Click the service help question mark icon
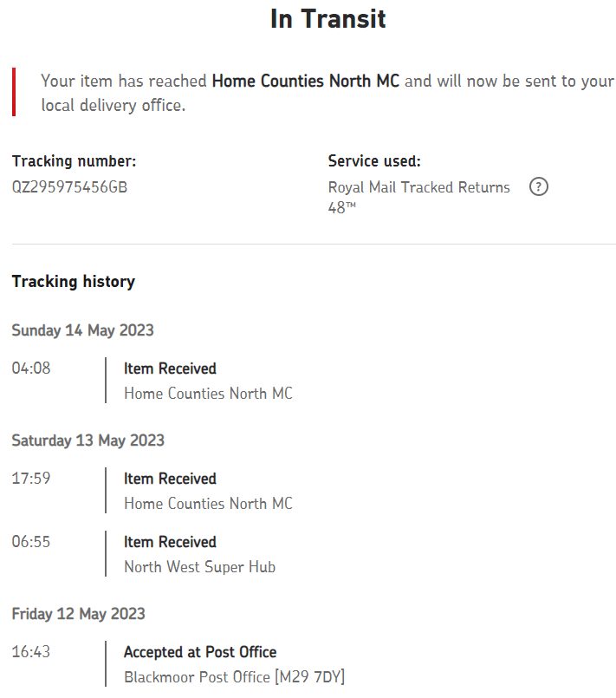The image size is (616, 698). pos(539,187)
